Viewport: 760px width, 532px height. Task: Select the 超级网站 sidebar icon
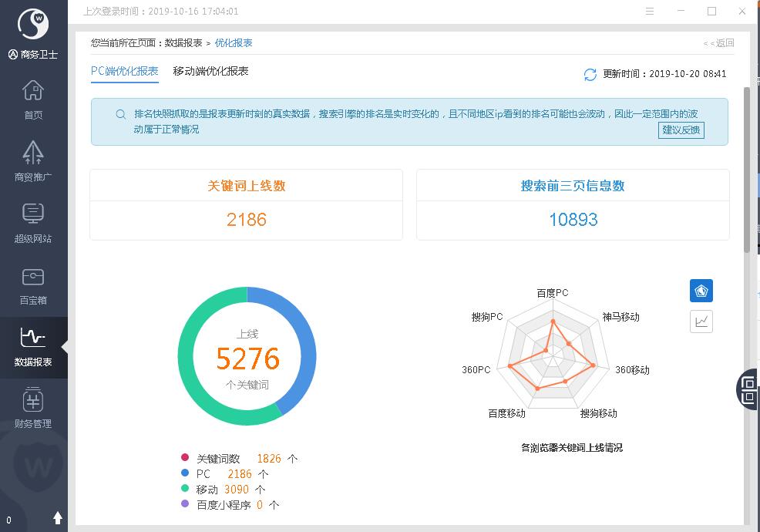coord(33,215)
